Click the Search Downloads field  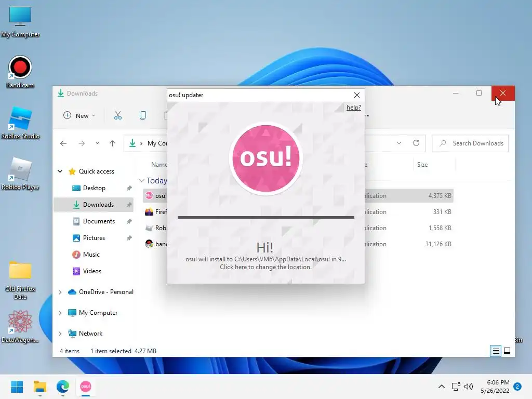pyautogui.click(x=470, y=143)
